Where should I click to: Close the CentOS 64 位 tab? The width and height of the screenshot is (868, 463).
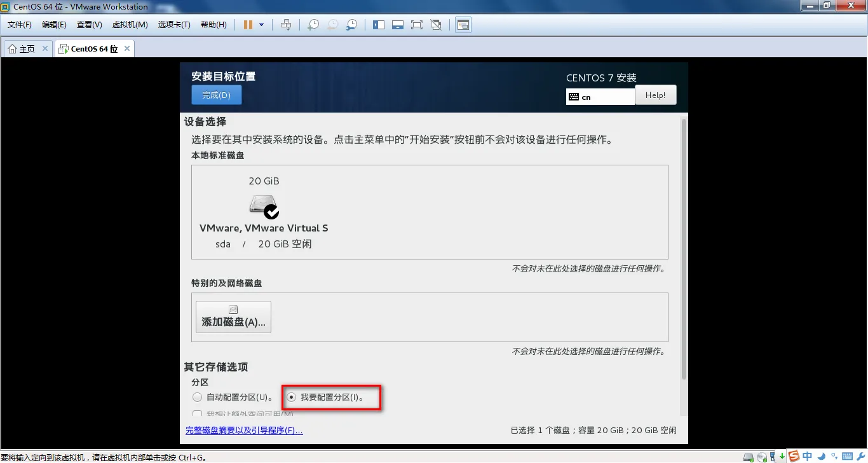point(127,48)
